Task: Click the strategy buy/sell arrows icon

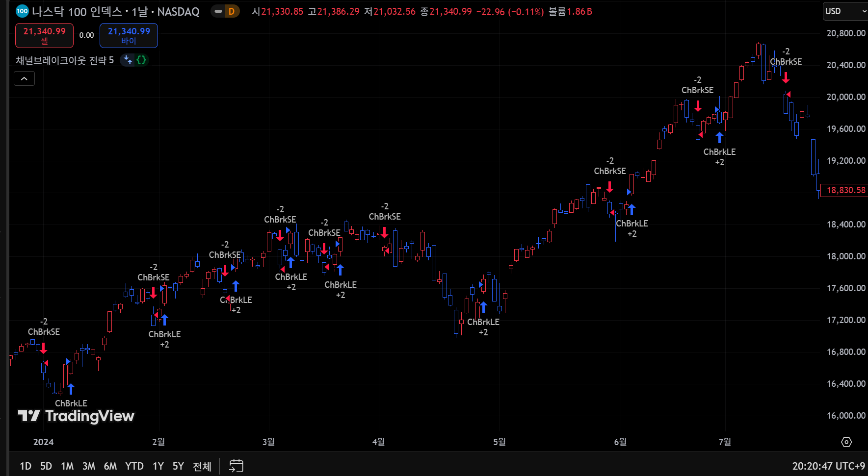Action: (x=128, y=60)
